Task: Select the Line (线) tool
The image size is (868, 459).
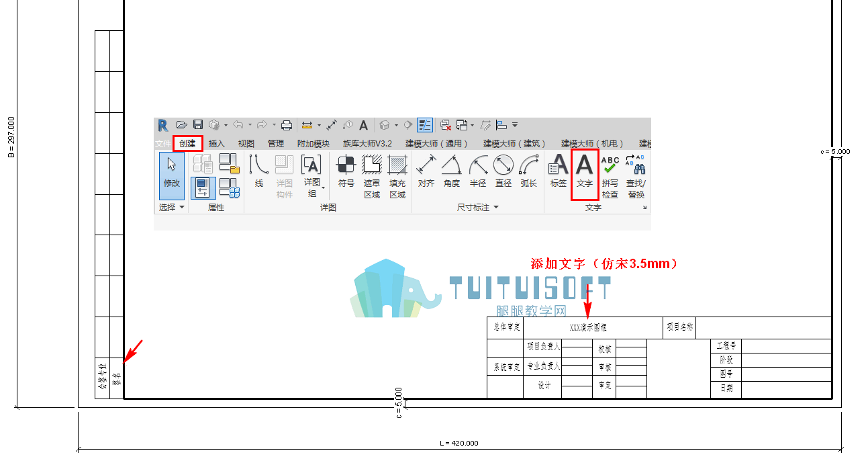Action: point(259,171)
